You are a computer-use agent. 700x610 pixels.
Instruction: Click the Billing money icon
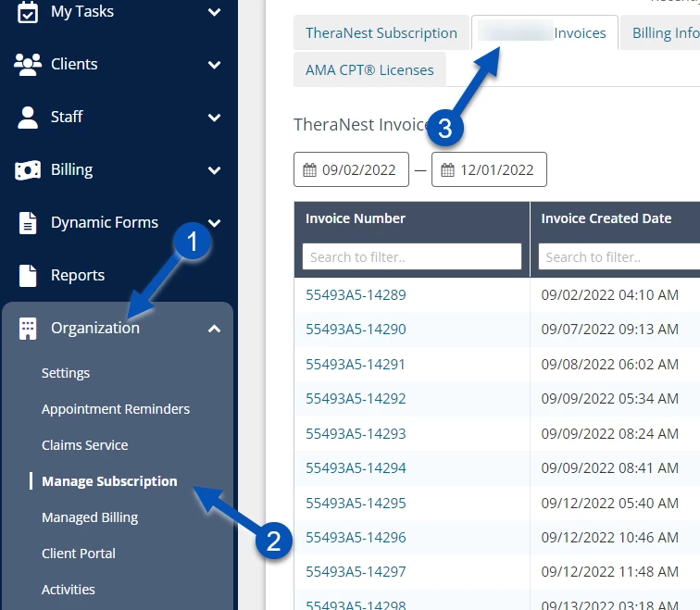[28, 170]
